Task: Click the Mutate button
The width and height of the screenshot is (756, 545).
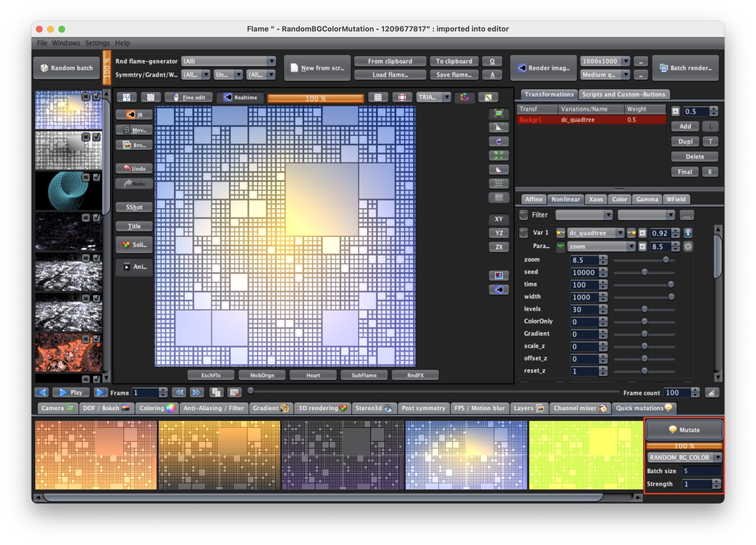Action: 684,430
